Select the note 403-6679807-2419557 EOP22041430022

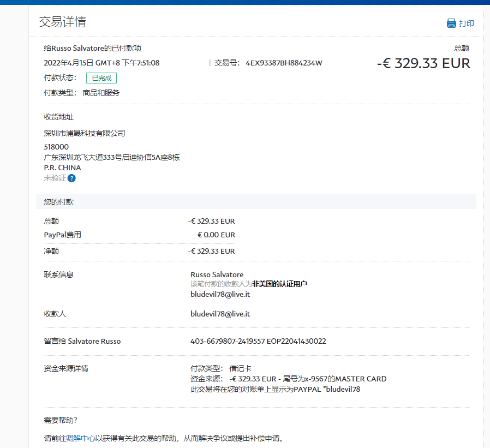[x=258, y=341]
